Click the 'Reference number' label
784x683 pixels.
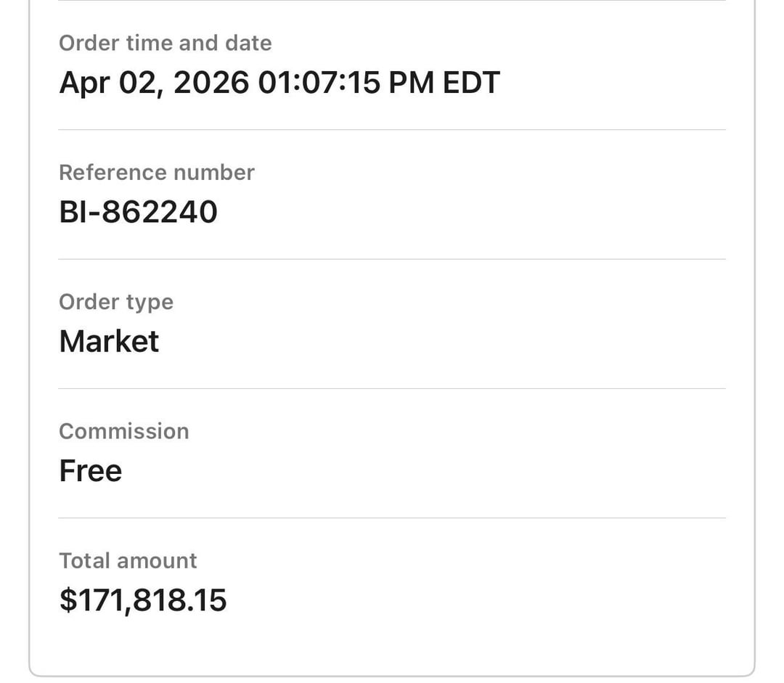click(x=156, y=173)
